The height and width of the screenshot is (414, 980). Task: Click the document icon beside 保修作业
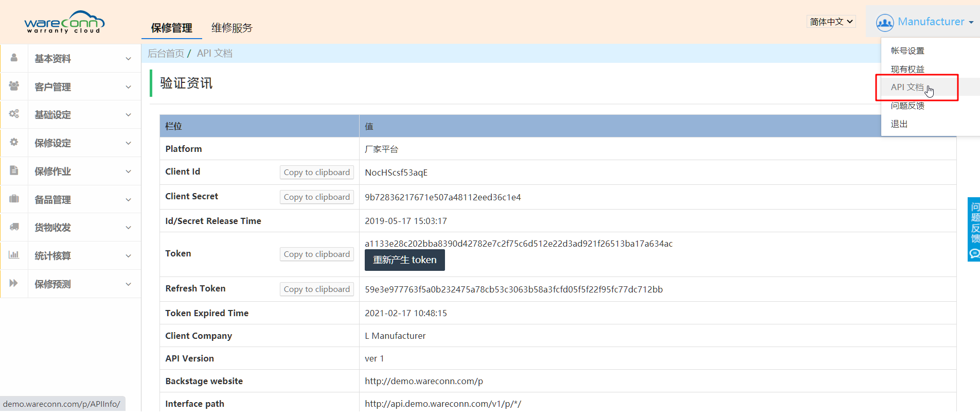point(14,170)
